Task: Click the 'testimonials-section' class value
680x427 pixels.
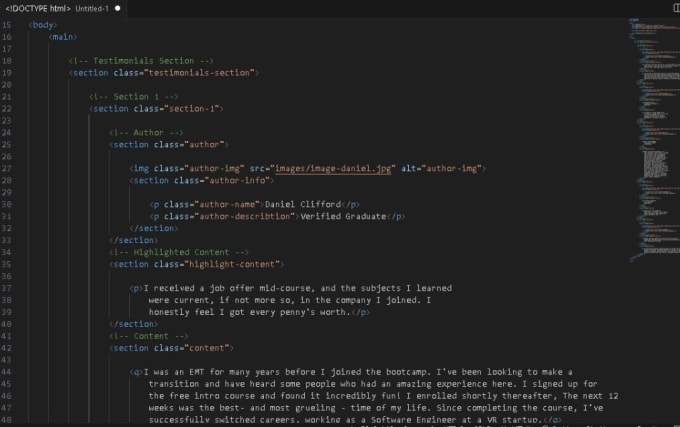Action: (x=199, y=73)
